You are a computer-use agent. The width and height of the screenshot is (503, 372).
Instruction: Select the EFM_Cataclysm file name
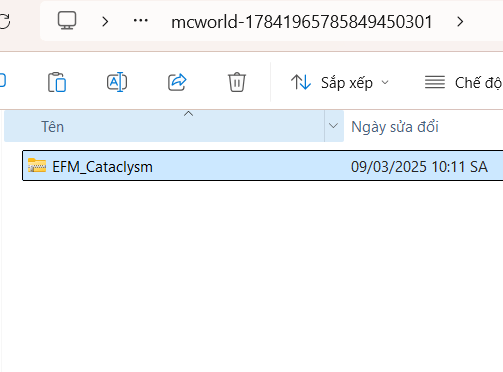point(102,167)
